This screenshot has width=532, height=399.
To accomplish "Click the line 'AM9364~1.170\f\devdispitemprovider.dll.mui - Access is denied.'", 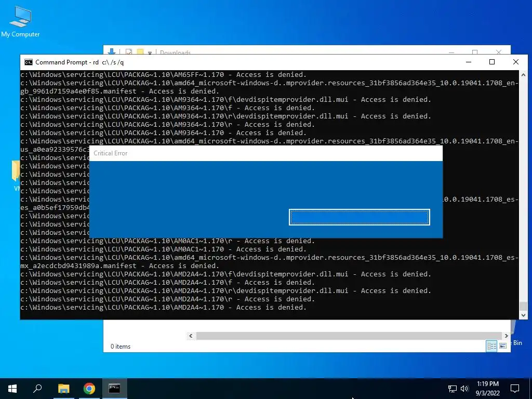I will pyautogui.click(x=225, y=100).
